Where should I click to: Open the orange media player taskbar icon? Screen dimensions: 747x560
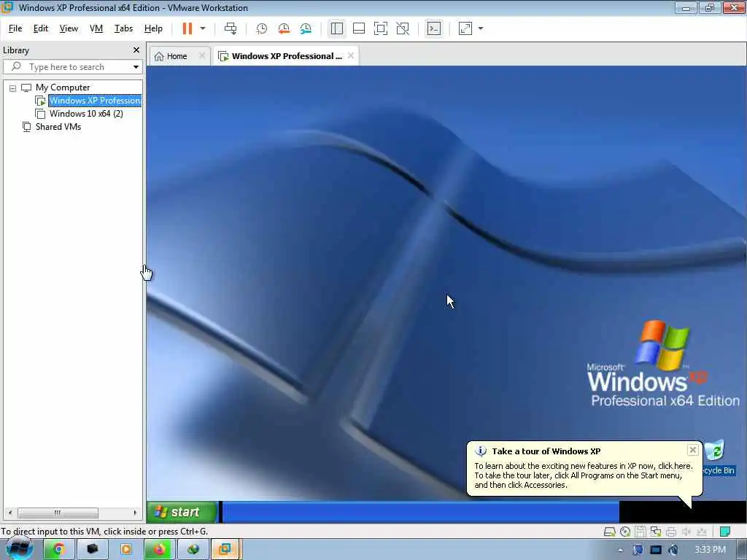(125, 550)
